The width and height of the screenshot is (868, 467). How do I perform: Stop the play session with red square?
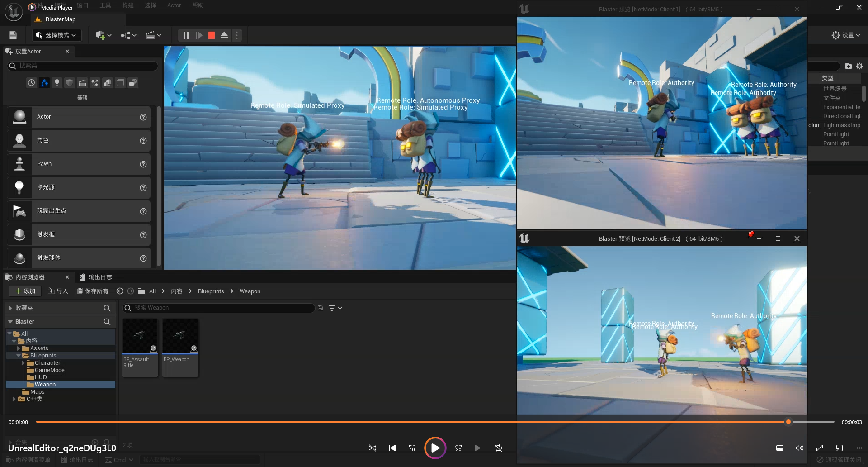tap(212, 35)
